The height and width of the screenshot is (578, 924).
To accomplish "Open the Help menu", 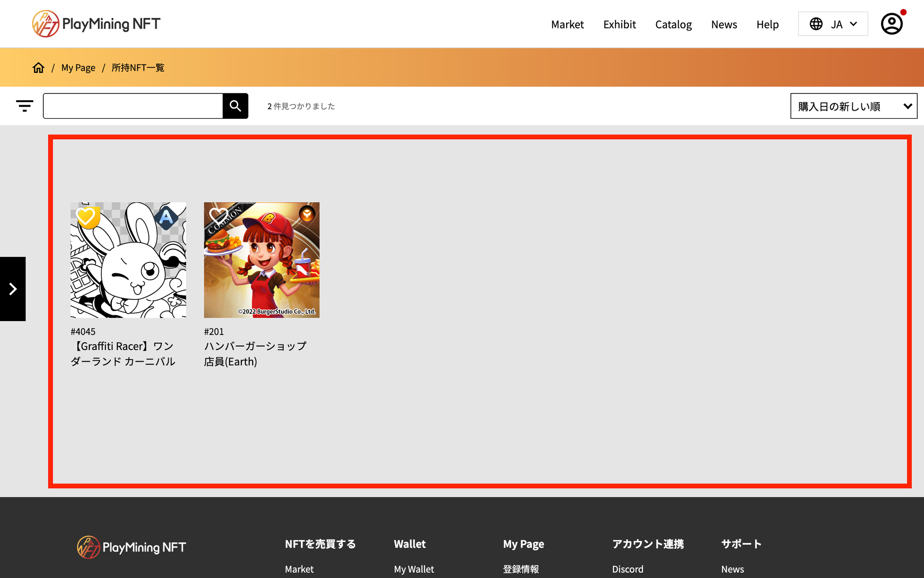I will click(767, 24).
